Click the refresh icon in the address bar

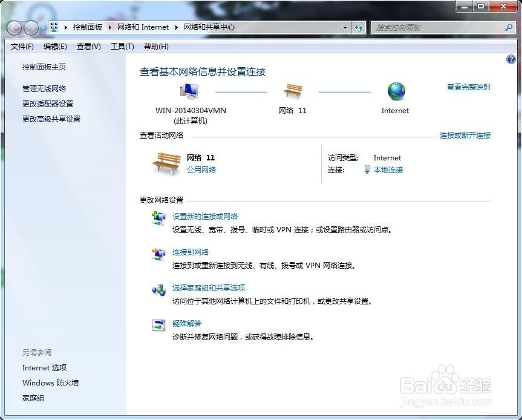[x=359, y=27]
